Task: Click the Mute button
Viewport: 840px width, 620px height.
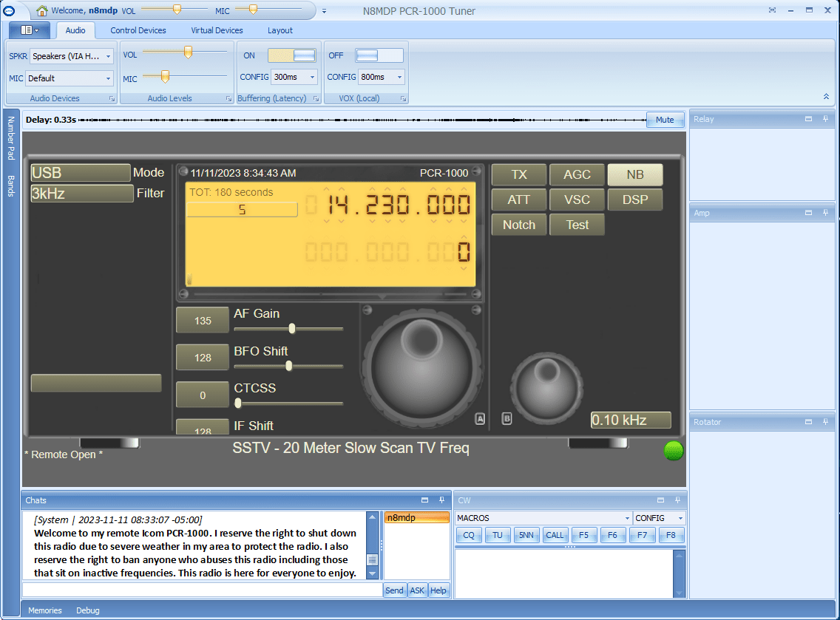Action: point(665,120)
